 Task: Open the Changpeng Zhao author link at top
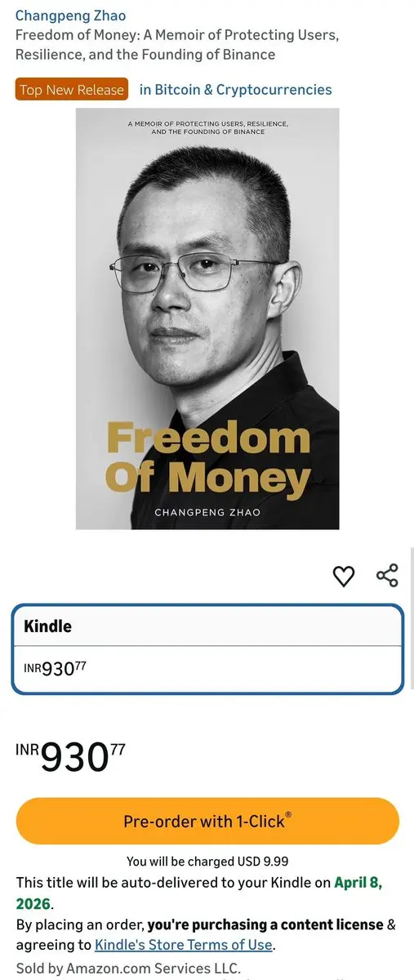point(70,16)
